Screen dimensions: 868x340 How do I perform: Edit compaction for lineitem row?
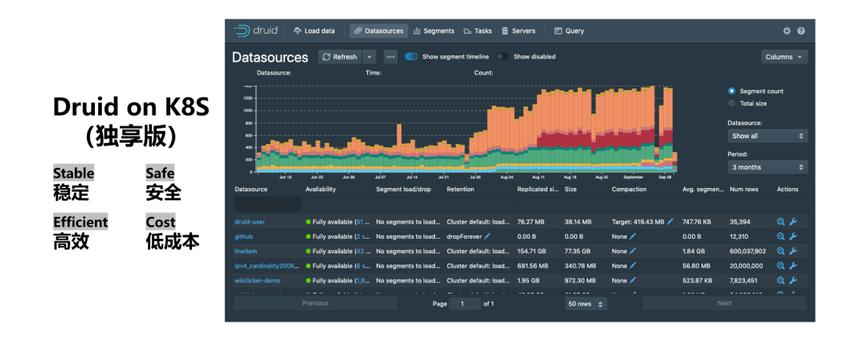click(x=633, y=252)
